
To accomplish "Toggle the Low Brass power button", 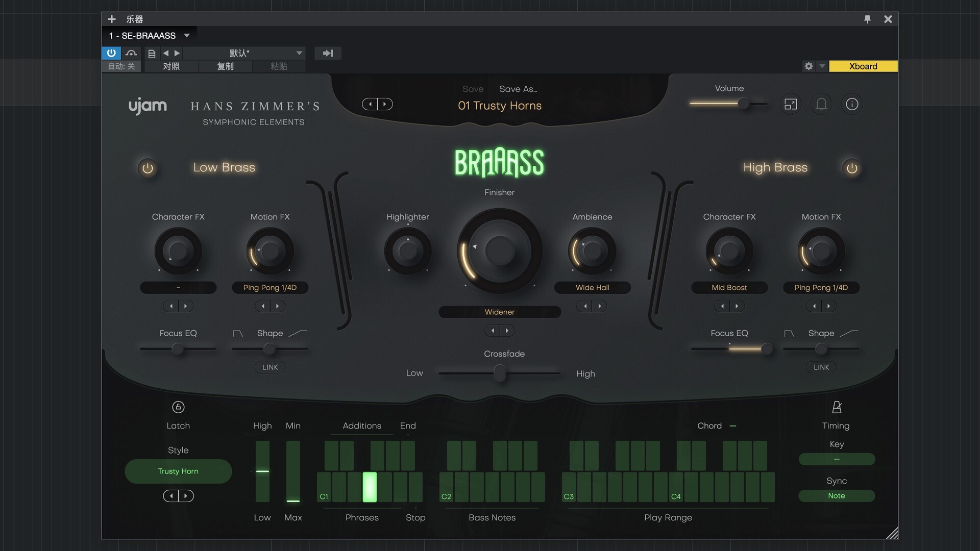I will pyautogui.click(x=148, y=168).
